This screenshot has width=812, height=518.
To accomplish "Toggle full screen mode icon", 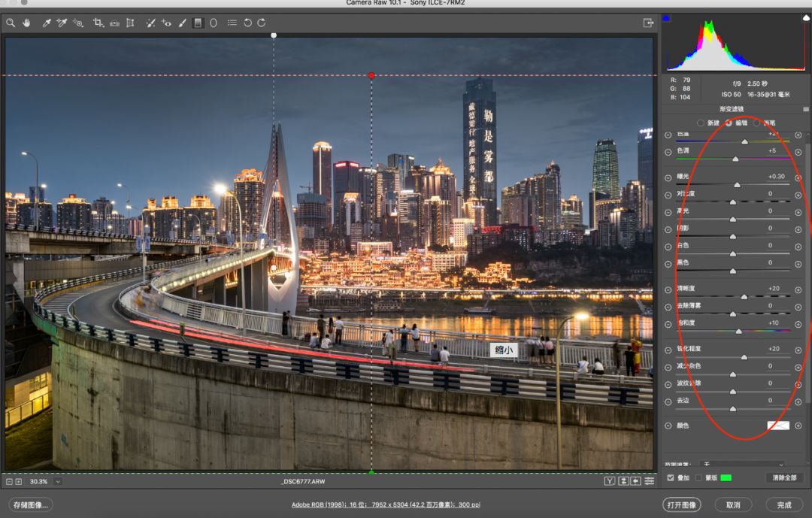I will pyautogui.click(x=648, y=23).
